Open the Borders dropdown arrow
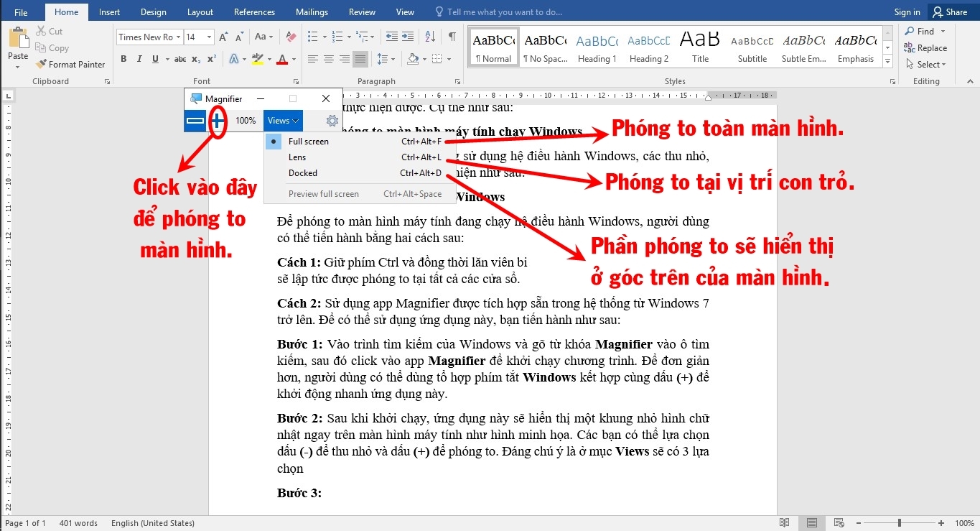This screenshot has height=531, width=980. tap(449, 59)
